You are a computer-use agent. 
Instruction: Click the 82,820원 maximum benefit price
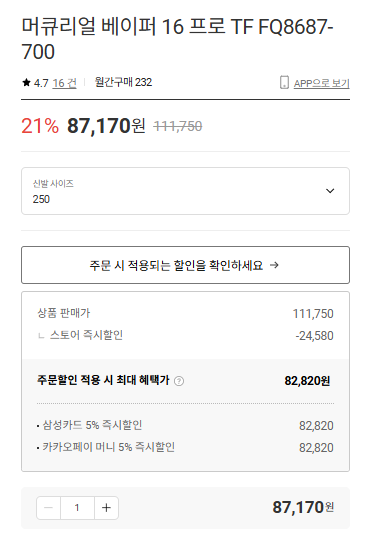(307, 381)
